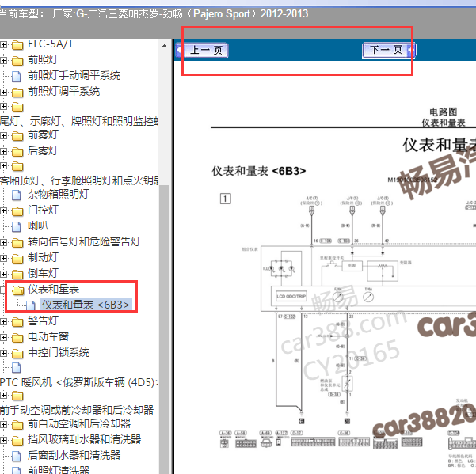The image size is (476, 474).
Task: Click the 后雾灯 folder icon
Action: pyautogui.click(x=17, y=152)
